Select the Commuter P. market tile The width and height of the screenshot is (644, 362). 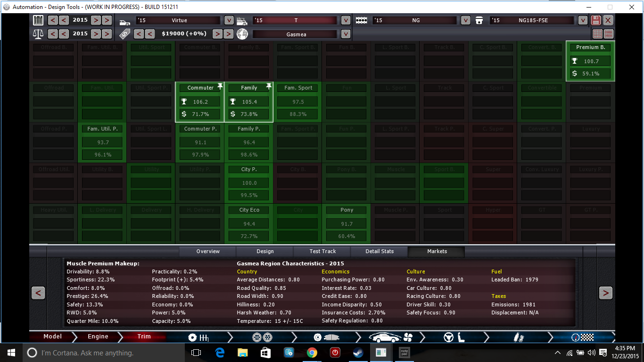pyautogui.click(x=200, y=142)
